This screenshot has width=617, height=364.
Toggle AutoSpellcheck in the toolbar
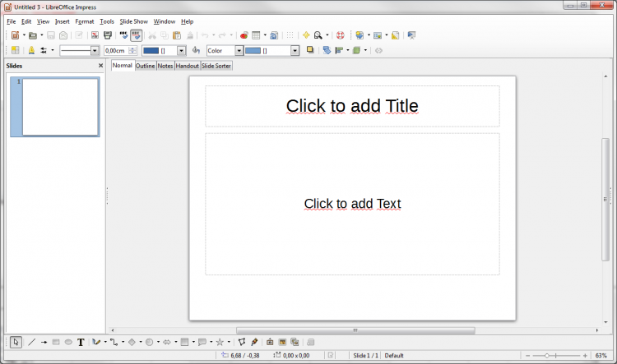coord(136,35)
